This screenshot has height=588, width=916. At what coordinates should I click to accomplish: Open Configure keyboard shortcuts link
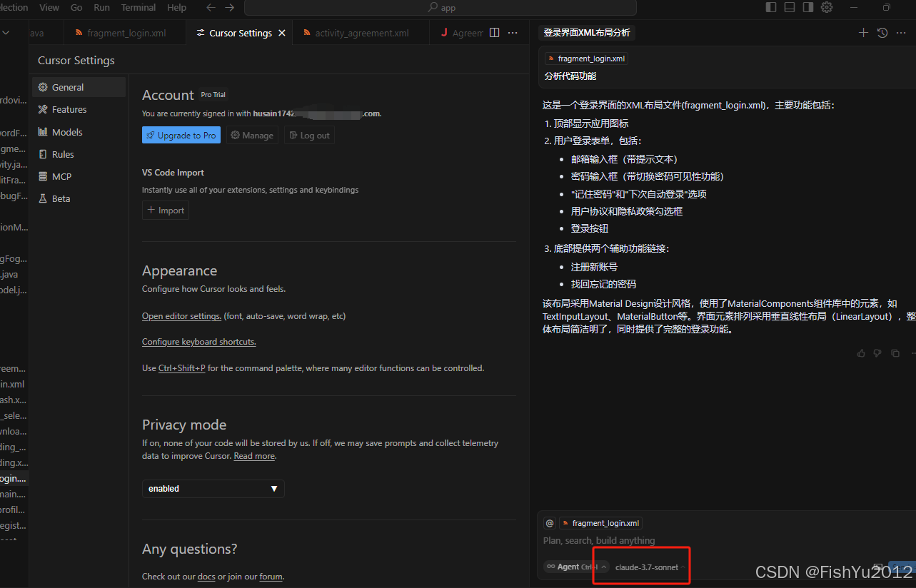(x=199, y=342)
